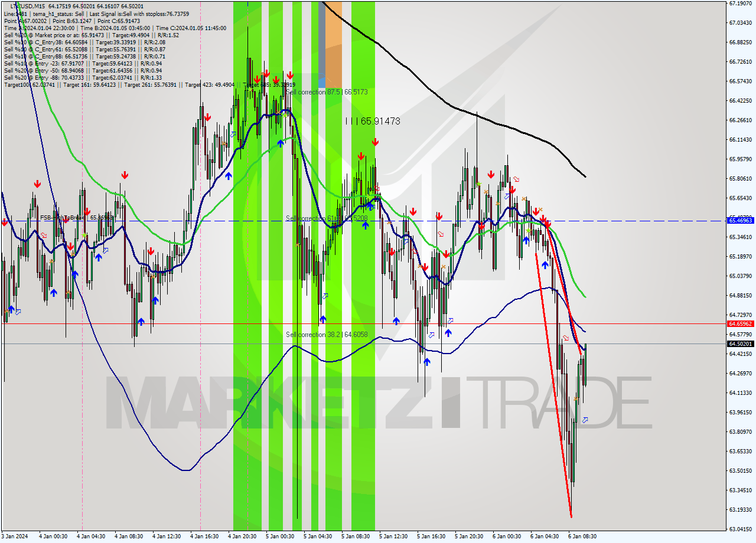Select the 'Sell %20 @ Entry -50' row
The height and width of the screenshot is (543, 756).
pos(83,70)
